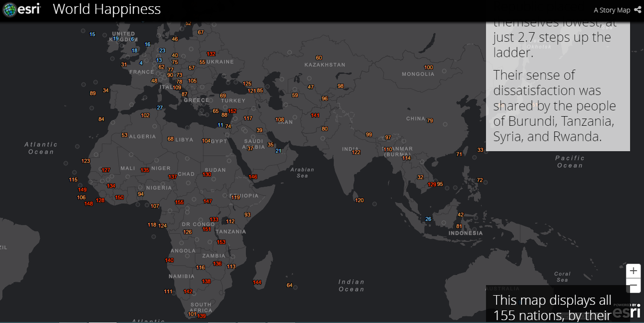Click blue marker 21 near Arabian Peninsula
The height and width of the screenshot is (323, 644).
pyautogui.click(x=278, y=151)
